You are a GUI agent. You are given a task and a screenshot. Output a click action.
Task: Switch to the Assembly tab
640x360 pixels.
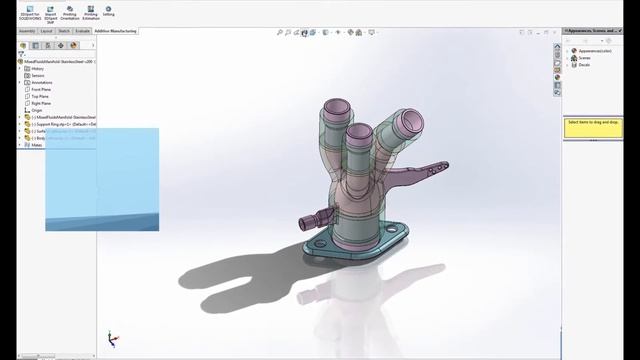(27, 31)
